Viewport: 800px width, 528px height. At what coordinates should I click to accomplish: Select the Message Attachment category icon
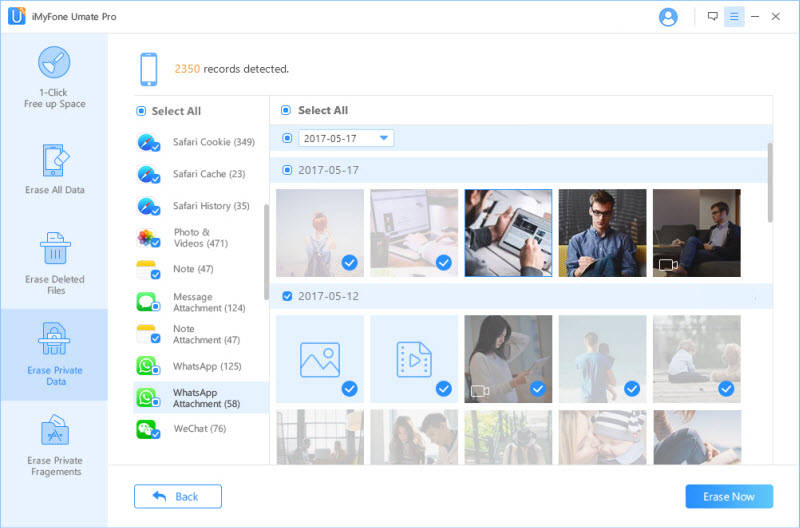coord(148,302)
